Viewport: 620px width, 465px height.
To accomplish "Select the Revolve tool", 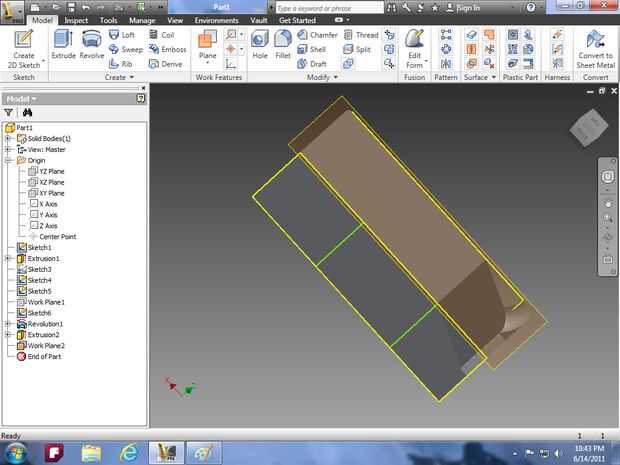I will [92, 45].
